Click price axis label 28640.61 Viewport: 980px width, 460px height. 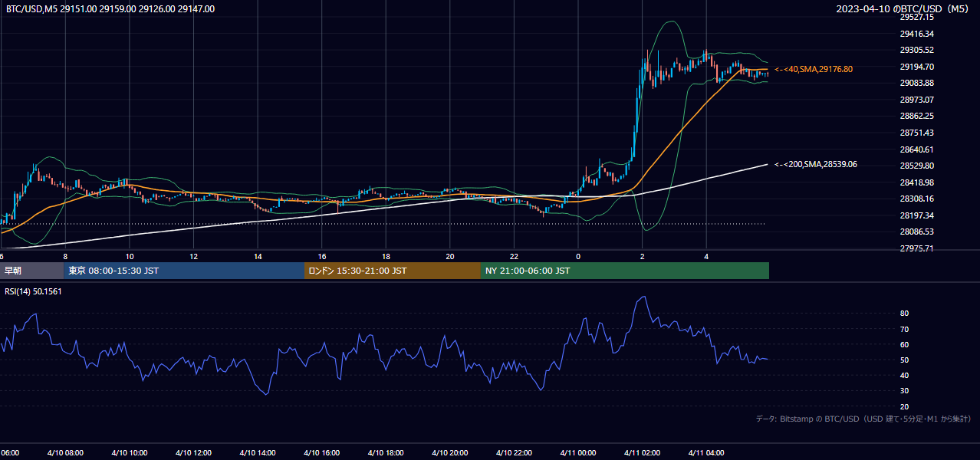point(917,149)
